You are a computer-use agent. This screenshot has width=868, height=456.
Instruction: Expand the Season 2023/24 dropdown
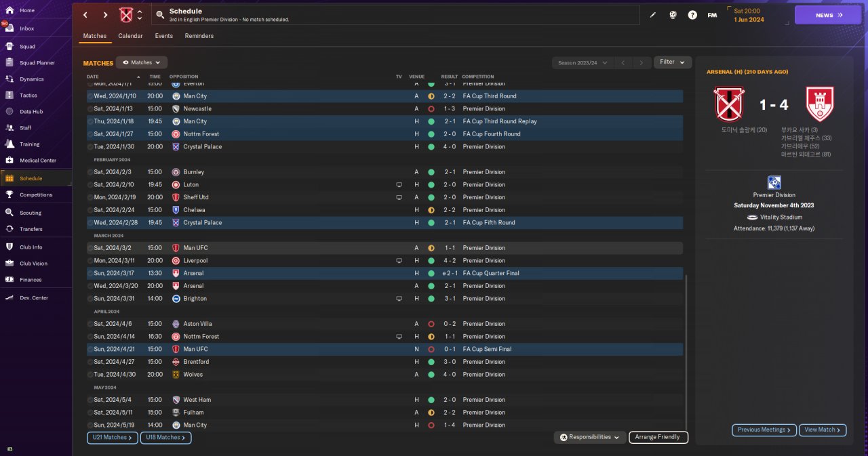pos(581,62)
